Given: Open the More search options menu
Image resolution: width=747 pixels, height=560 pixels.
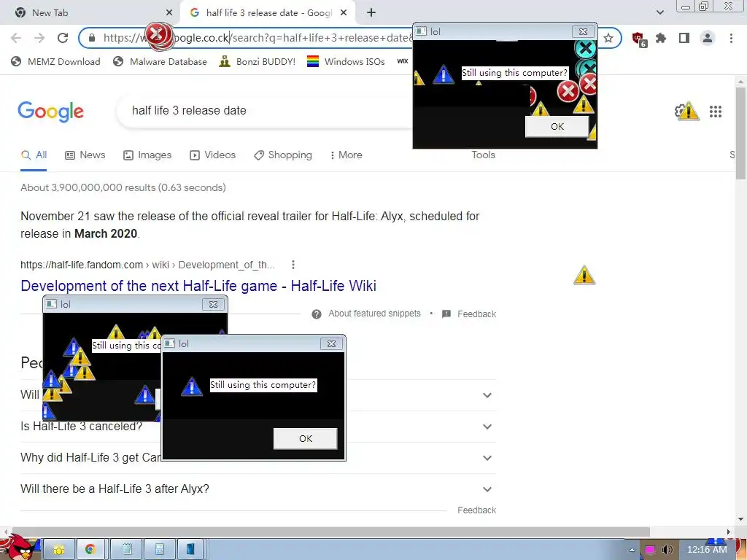Looking at the screenshot, I should [x=347, y=155].
